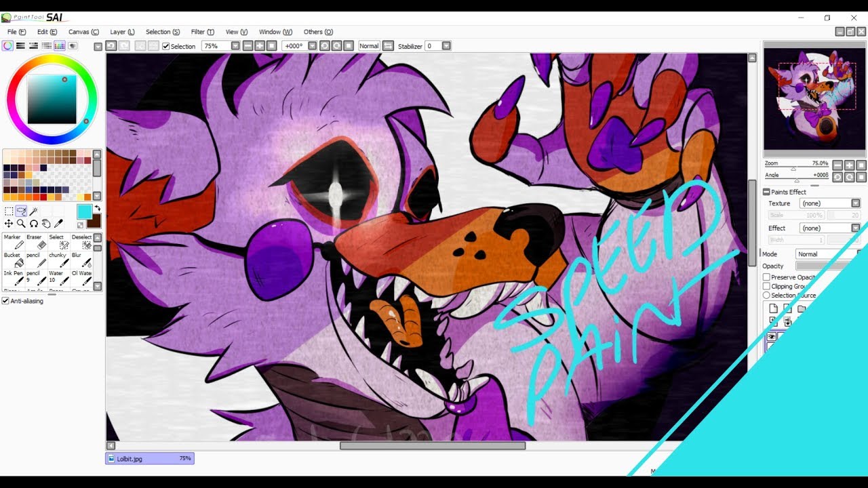Viewport: 868px width, 488px height.
Task: Open the dropdown arrow left of Undo
Action: (x=98, y=47)
